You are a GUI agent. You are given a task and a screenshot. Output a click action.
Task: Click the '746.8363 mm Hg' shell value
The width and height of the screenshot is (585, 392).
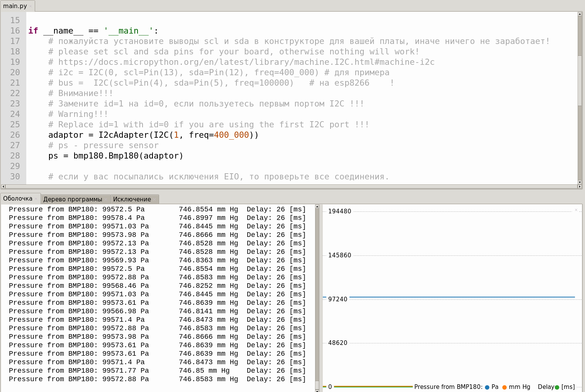[209, 260]
